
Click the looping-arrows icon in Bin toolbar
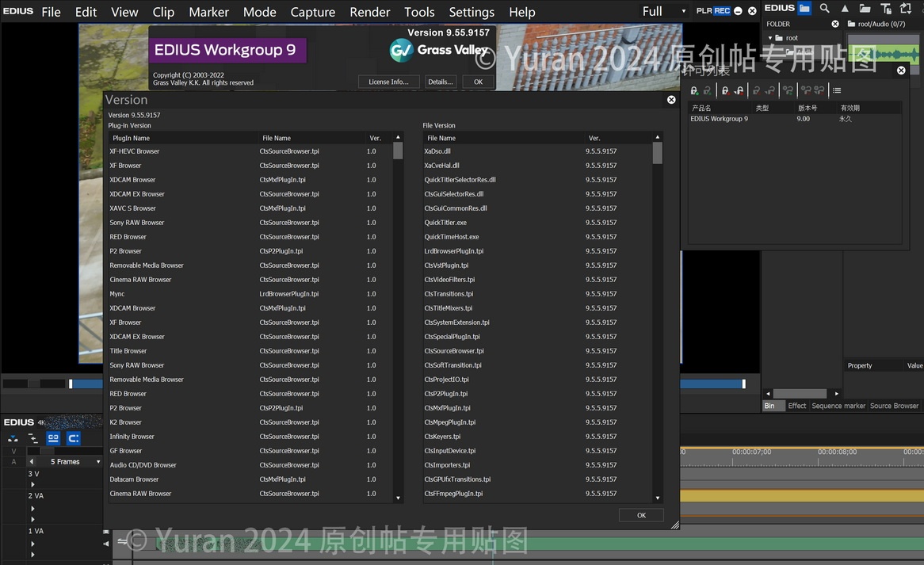(x=906, y=8)
